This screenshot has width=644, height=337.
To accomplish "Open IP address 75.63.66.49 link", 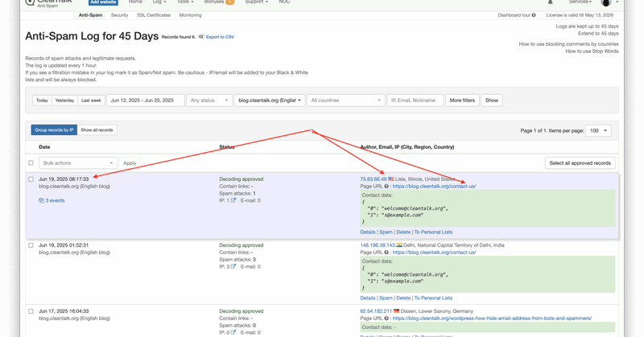I will pyautogui.click(x=374, y=179).
